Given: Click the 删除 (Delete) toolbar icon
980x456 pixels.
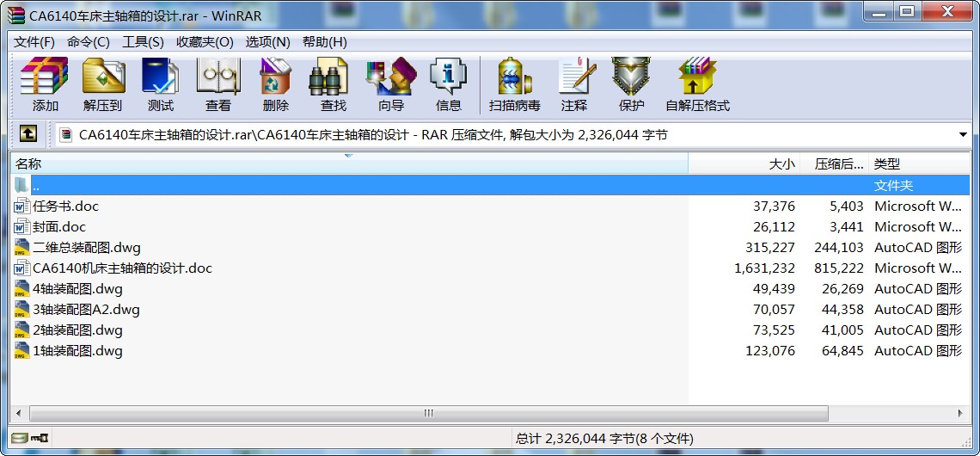Looking at the screenshot, I should tap(276, 76).
